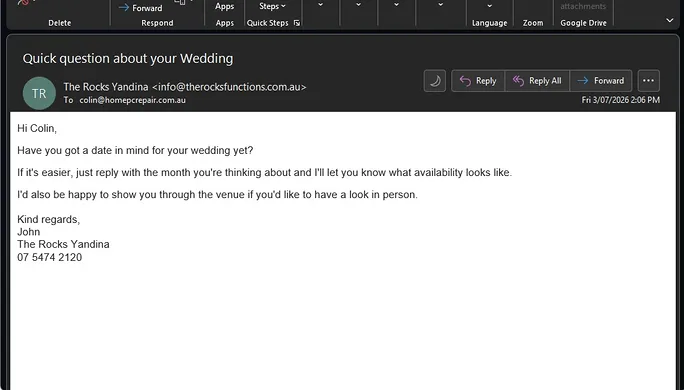
Task: Click the greeting Hi Colin,
Action: (37, 128)
